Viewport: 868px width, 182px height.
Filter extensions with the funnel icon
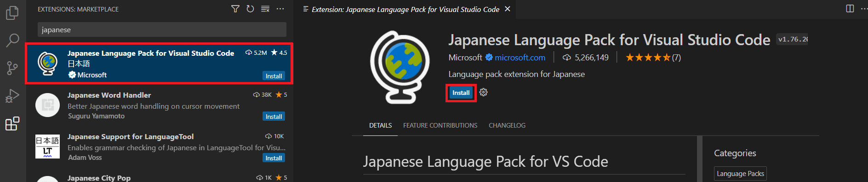tap(235, 9)
